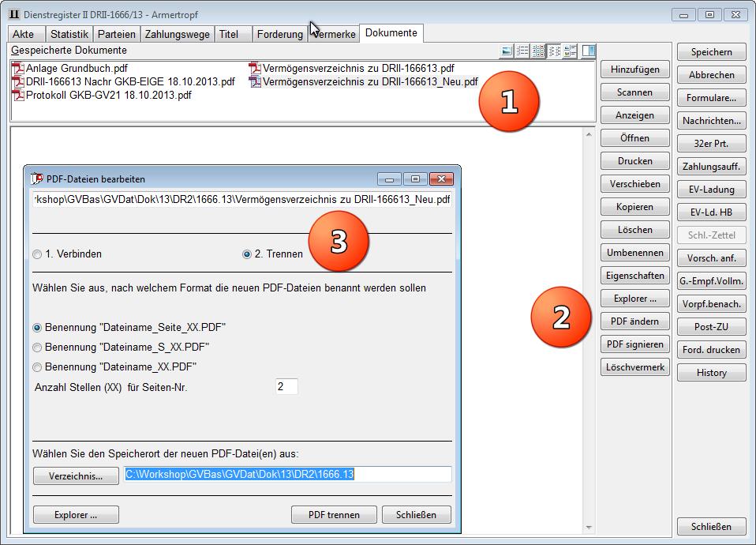Select the grid view icon for documents
Image resolution: width=756 pixels, height=545 pixels.
[x=537, y=51]
